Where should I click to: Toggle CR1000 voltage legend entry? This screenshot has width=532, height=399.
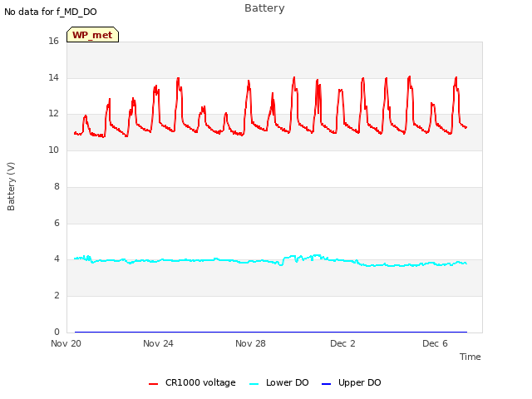click(192, 382)
